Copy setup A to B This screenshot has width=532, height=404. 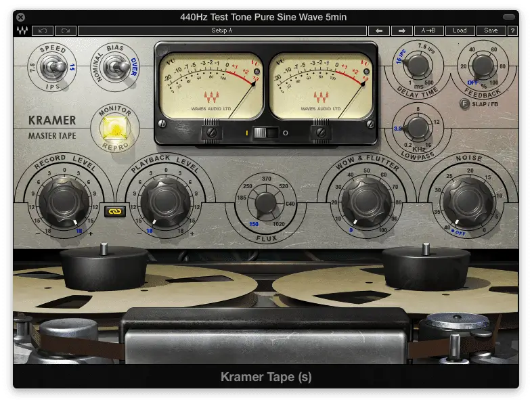(428, 30)
